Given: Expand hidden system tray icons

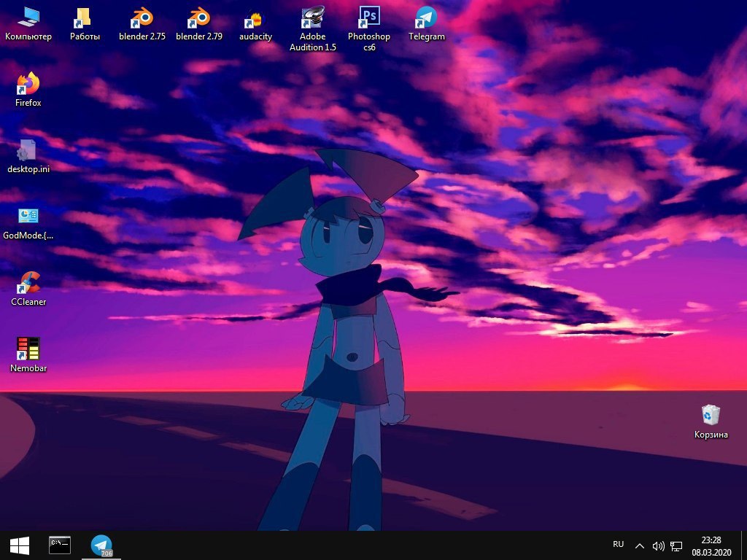Looking at the screenshot, I should pyautogui.click(x=640, y=545).
